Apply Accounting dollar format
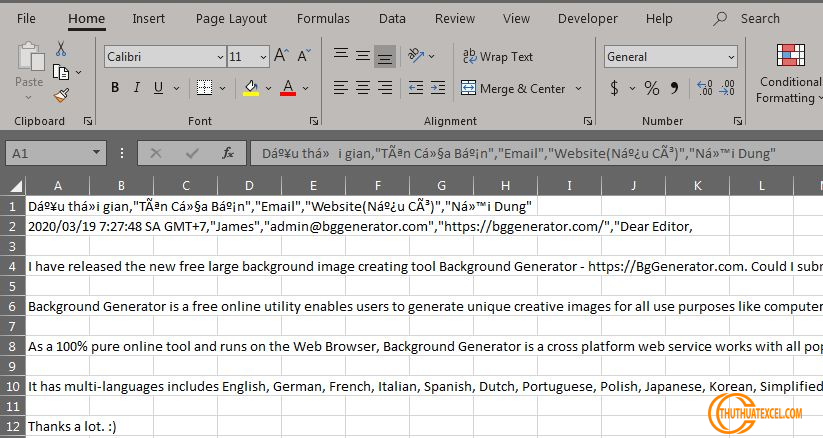823x438 pixels. (614, 88)
